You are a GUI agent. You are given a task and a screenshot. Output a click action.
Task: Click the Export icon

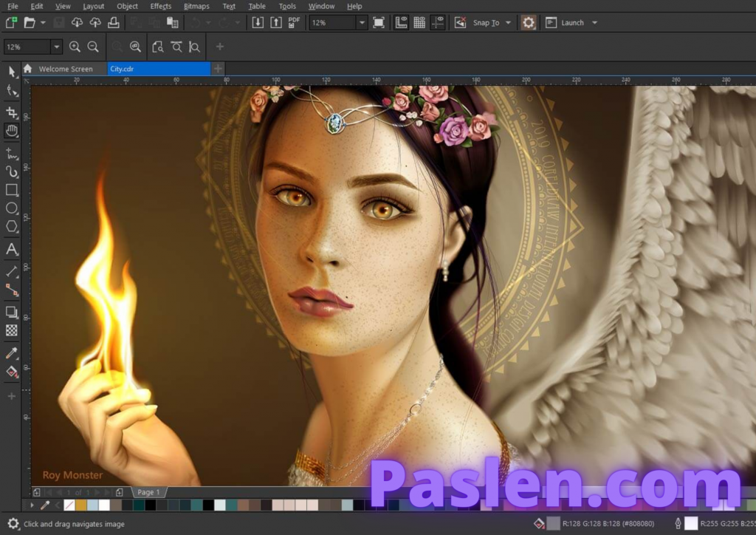click(276, 22)
